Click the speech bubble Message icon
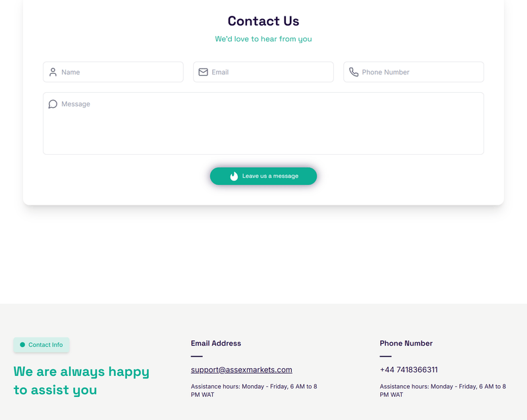The width and height of the screenshot is (527, 420). 53,104
